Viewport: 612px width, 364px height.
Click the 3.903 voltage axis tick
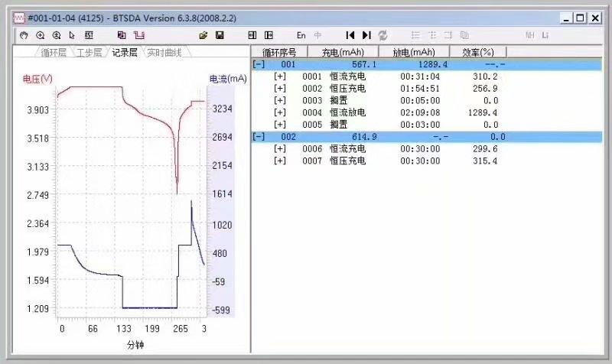(x=37, y=110)
